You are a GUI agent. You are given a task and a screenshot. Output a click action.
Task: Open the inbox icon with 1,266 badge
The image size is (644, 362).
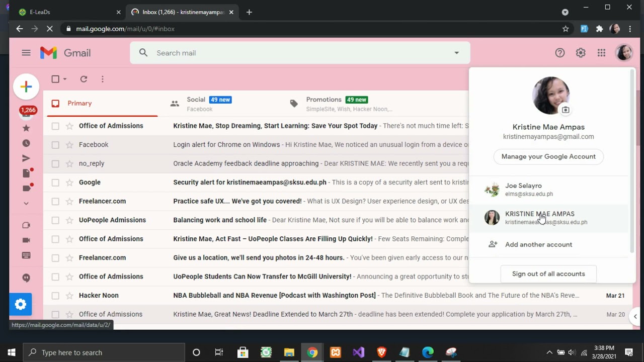pyautogui.click(x=26, y=112)
